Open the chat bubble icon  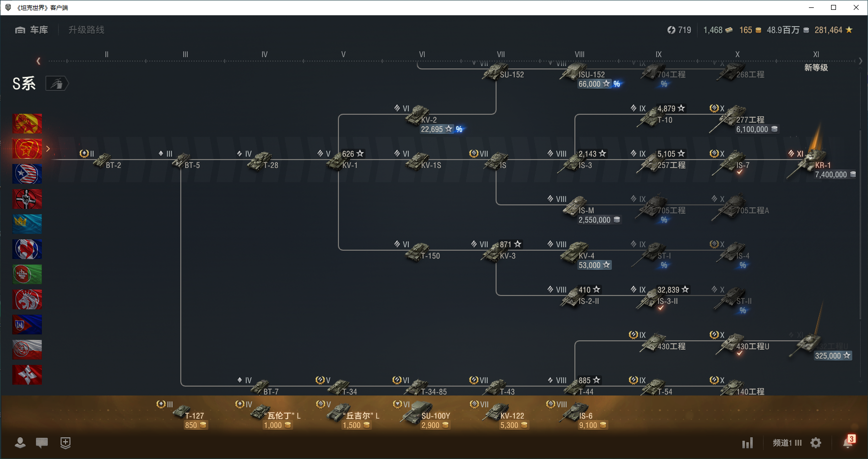[x=42, y=443]
